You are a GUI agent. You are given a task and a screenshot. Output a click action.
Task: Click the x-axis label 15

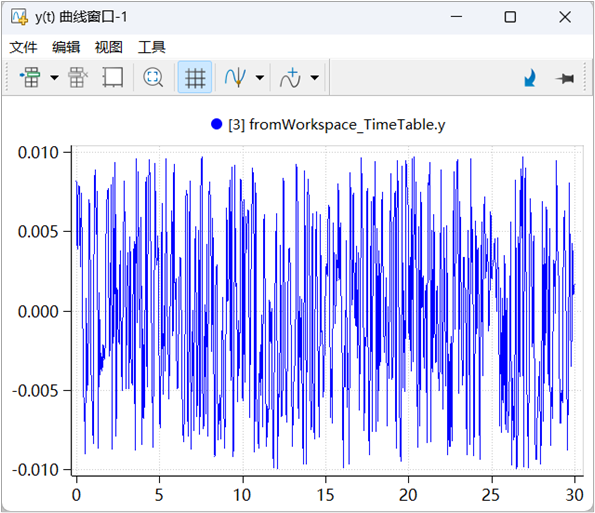pyautogui.click(x=325, y=495)
